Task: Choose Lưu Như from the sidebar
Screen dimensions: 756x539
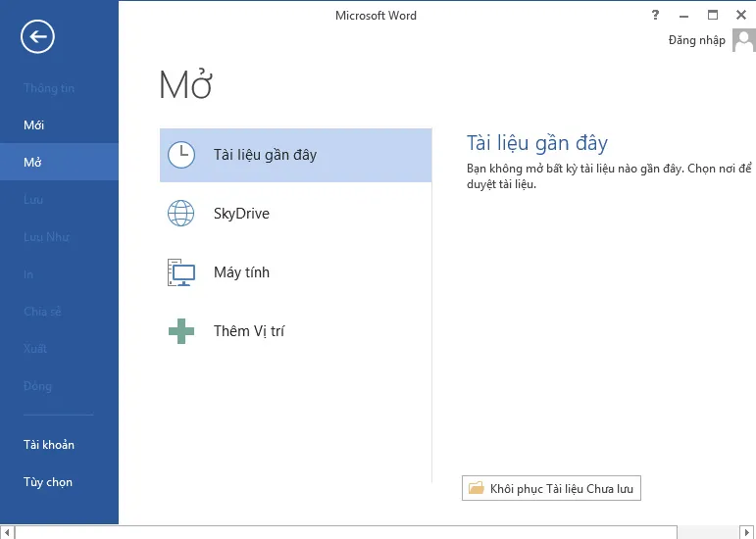Action: 46,237
